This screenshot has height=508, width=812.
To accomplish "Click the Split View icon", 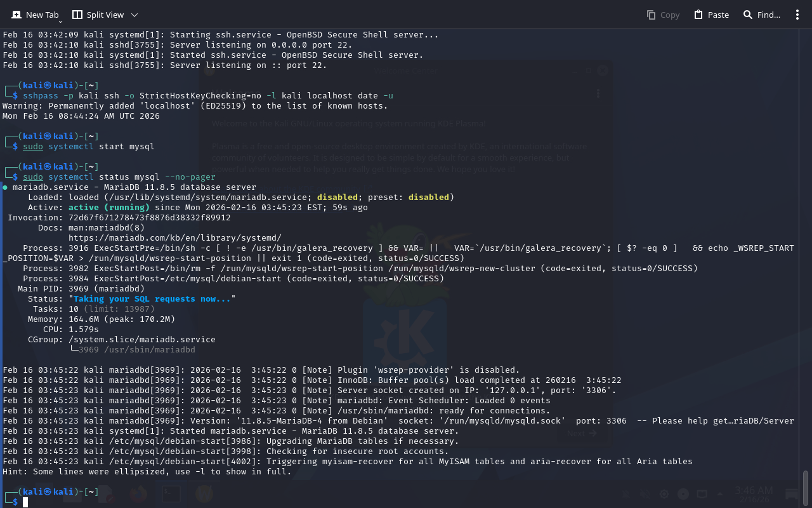I will point(77,15).
